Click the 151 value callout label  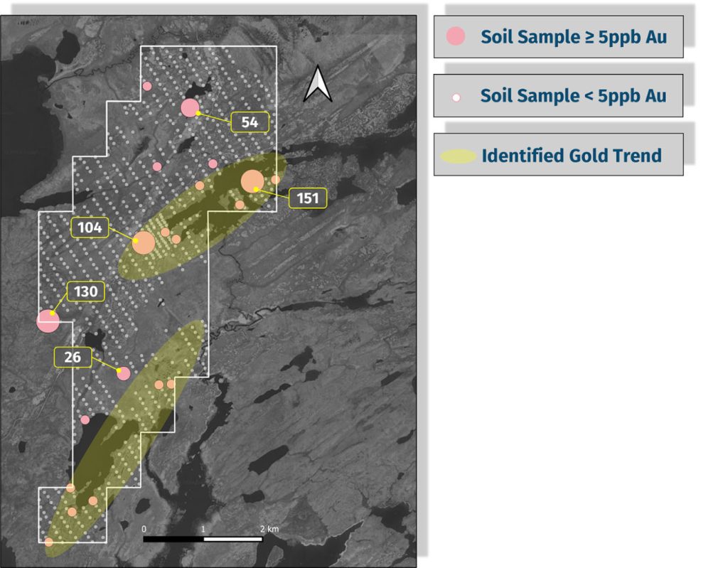pyautogui.click(x=307, y=198)
